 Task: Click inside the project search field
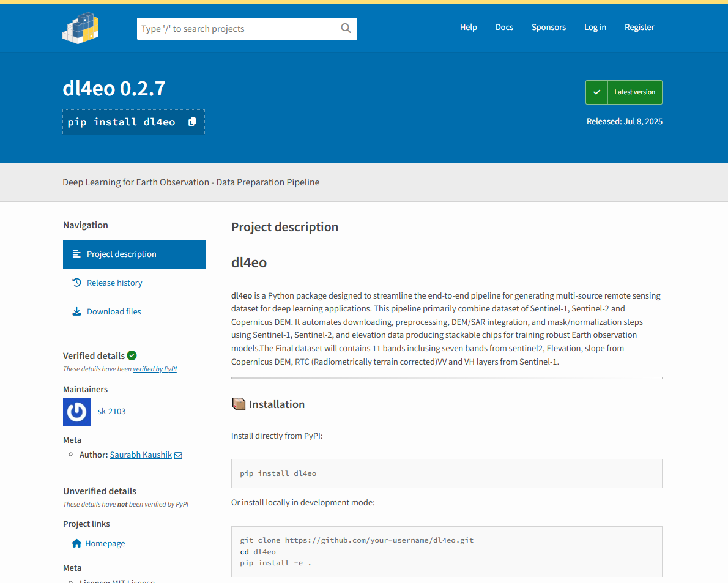click(x=239, y=28)
